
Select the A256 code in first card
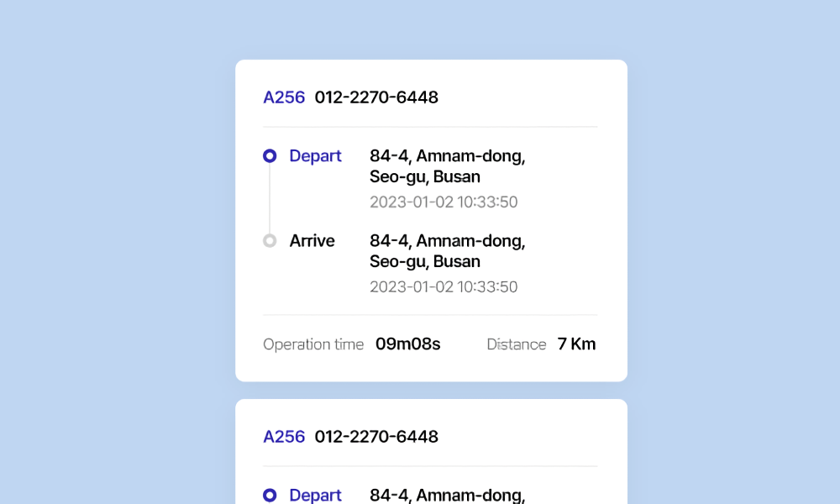(284, 97)
